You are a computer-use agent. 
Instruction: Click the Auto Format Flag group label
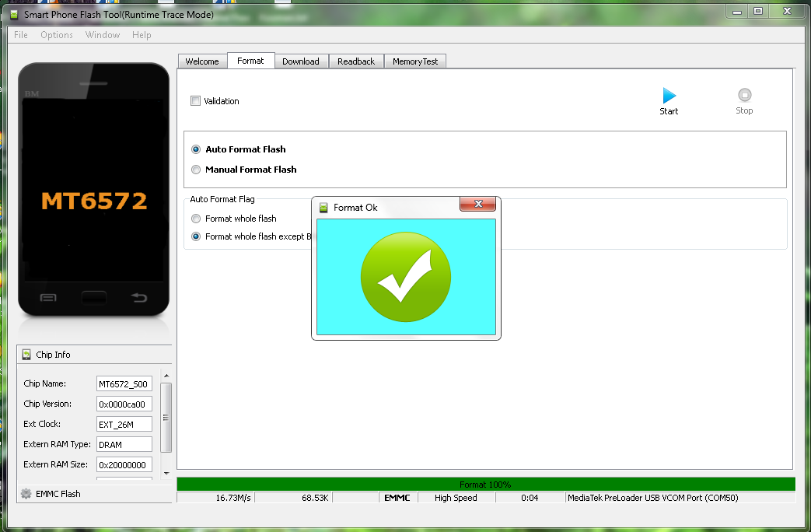[222, 199]
